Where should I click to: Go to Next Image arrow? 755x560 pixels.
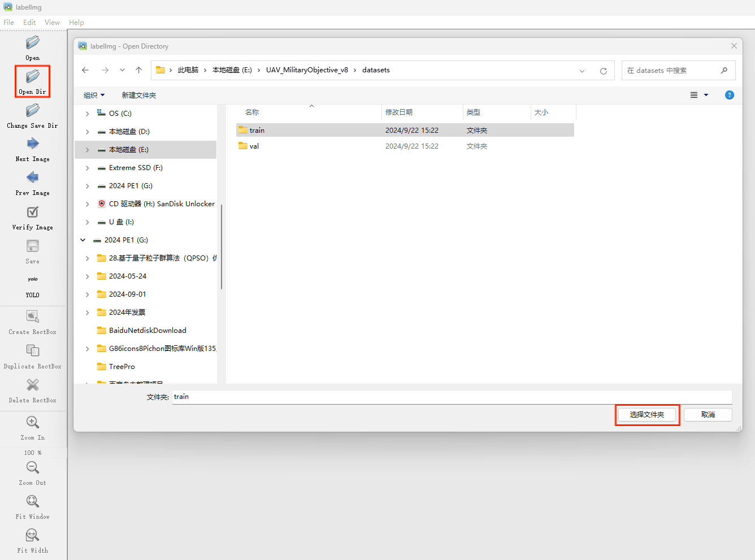pos(33,144)
